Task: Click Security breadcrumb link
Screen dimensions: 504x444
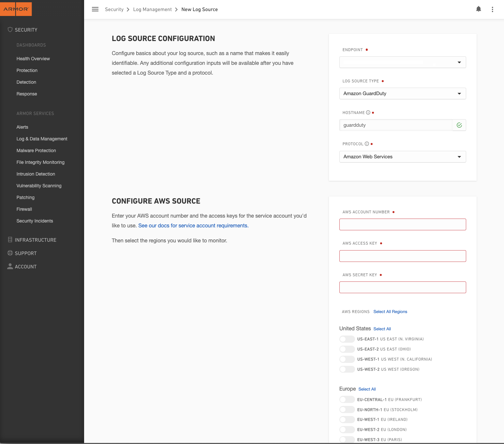Action: click(114, 9)
